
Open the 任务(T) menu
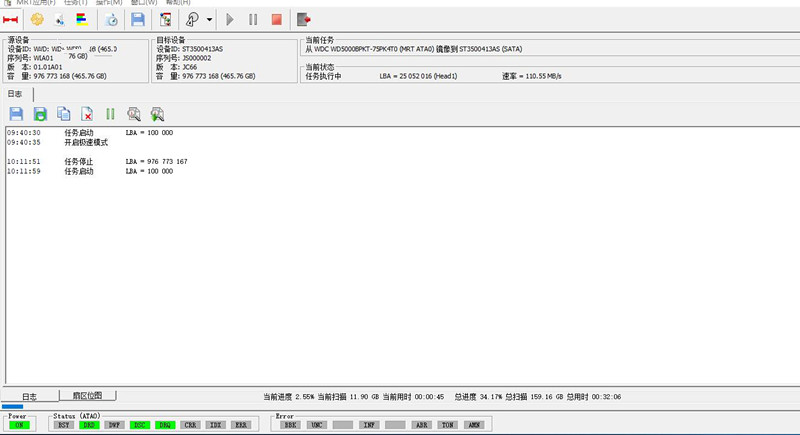76,3
